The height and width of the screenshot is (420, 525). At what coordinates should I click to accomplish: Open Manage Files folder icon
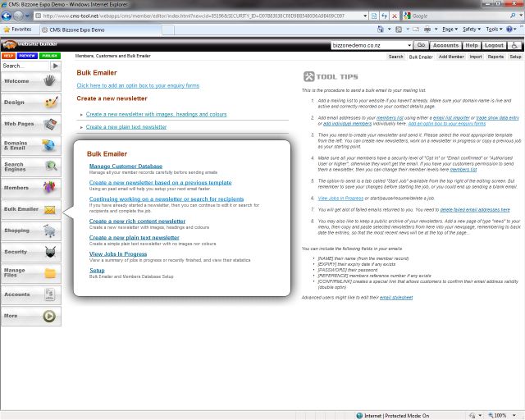(50, 272)
